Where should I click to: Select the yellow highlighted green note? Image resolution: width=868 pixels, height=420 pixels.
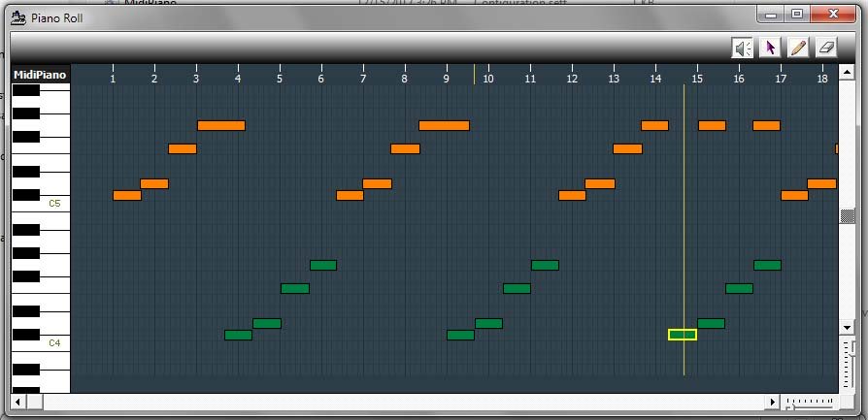click(x=682, y=335)
